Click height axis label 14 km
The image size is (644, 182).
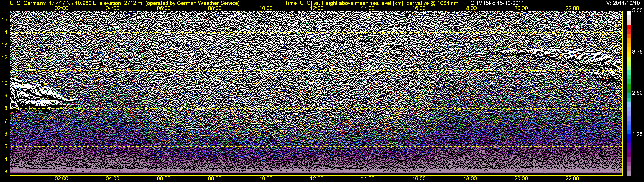pos(5,32)
